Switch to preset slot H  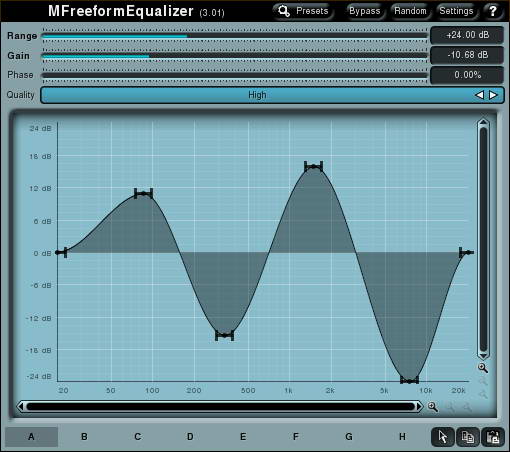click(x=402, y=436)
